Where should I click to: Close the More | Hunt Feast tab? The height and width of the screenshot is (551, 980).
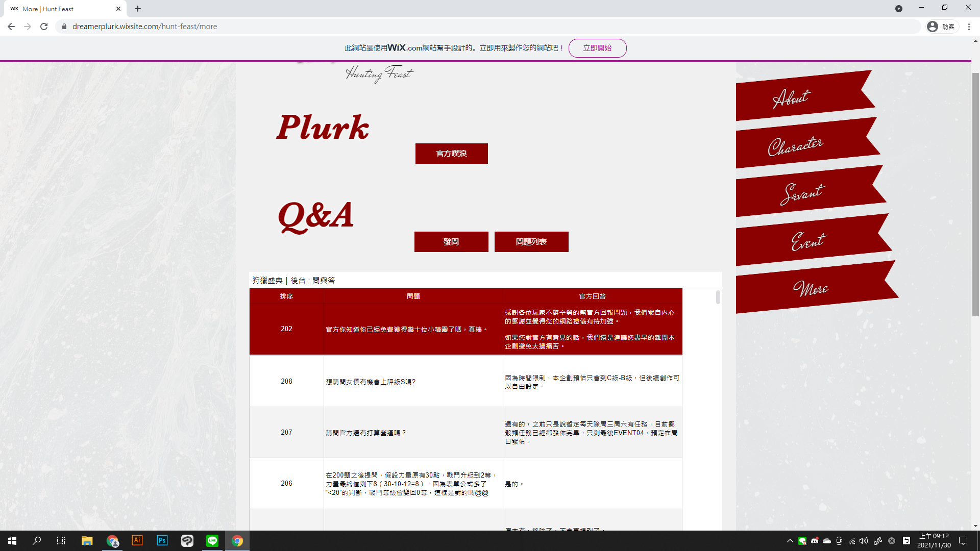118,9
